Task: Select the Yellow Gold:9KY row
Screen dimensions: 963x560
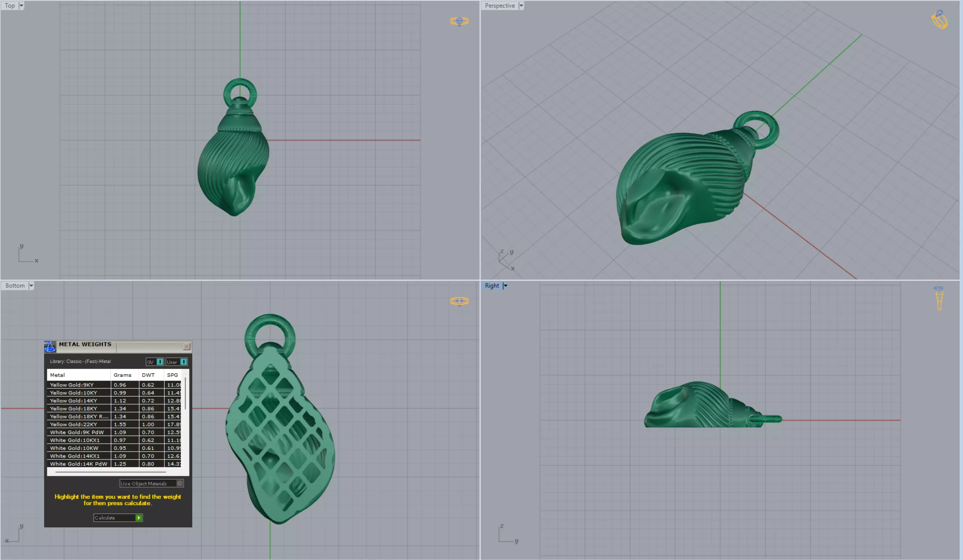Action: (x=114, y=385)
